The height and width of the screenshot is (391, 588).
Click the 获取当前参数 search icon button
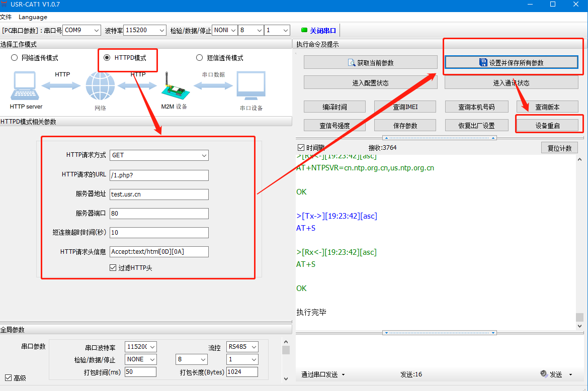click(x=352, y=63)
